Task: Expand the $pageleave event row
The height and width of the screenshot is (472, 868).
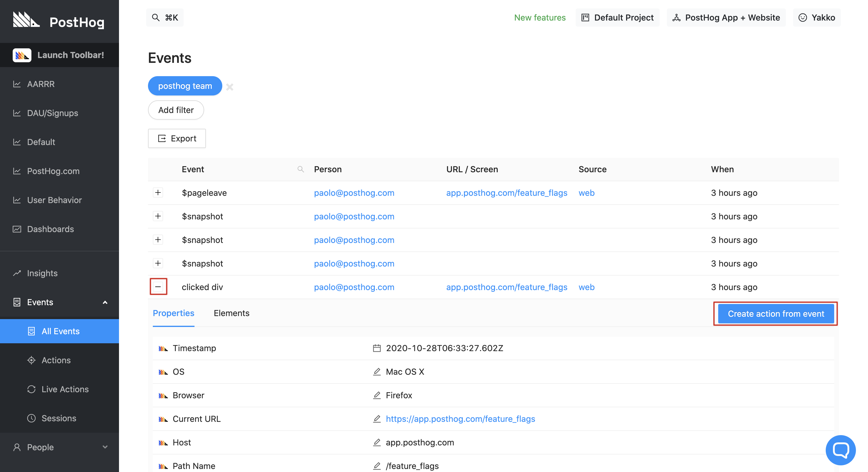Action: [158, 192]
